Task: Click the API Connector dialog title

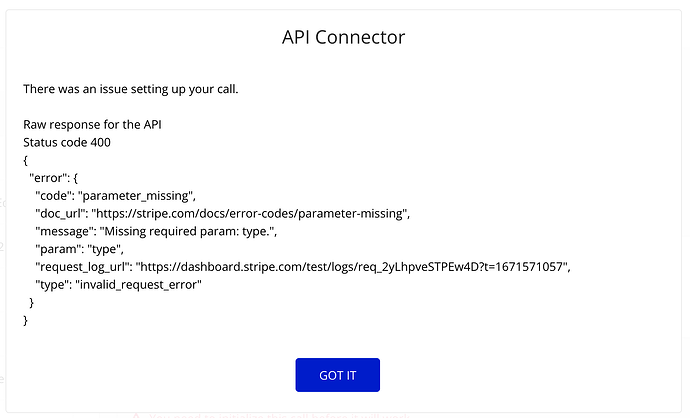Action: click(x=343, y=37)
